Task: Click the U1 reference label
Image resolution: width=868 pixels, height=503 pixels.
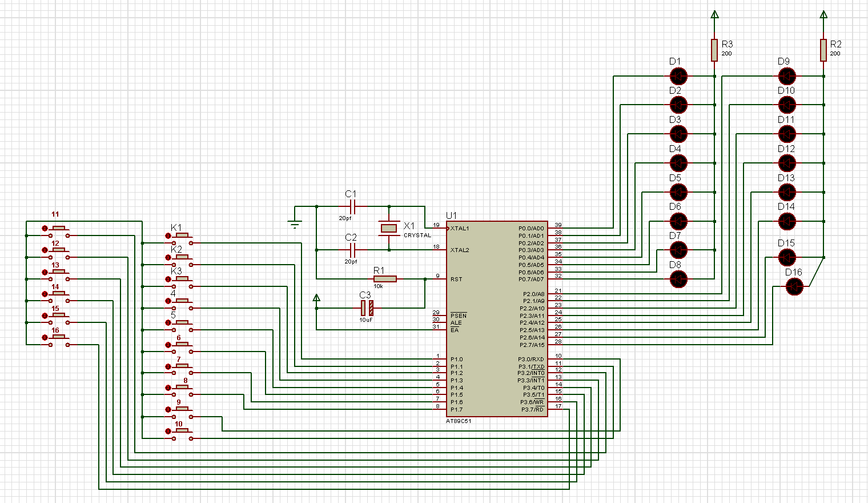Action: [x=452, y=215]
